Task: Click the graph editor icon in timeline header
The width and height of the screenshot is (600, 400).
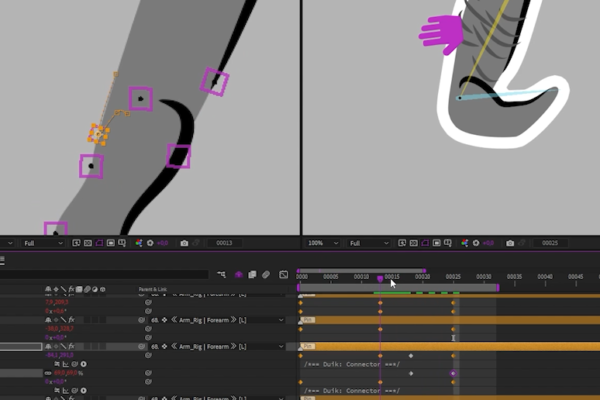Action: click(x=284, y=274)
